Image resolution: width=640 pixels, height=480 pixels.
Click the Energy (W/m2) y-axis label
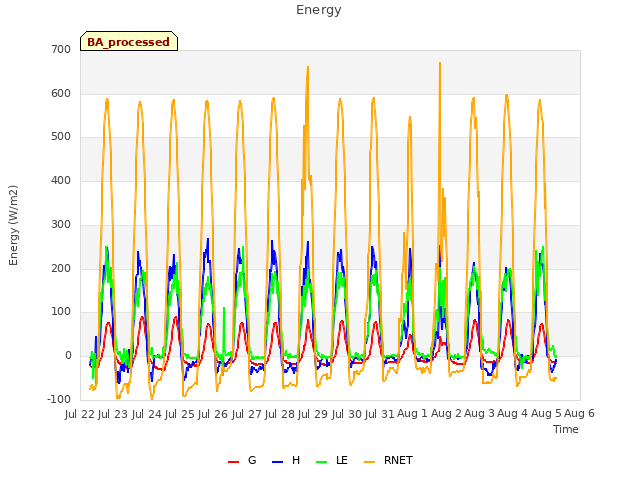coord(13,225)
